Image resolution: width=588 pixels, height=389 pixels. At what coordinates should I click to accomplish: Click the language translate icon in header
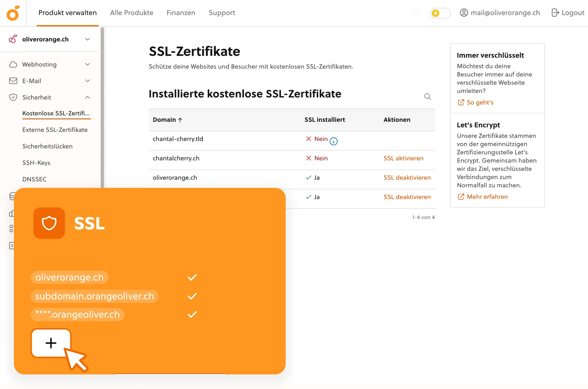coord(416,13)
